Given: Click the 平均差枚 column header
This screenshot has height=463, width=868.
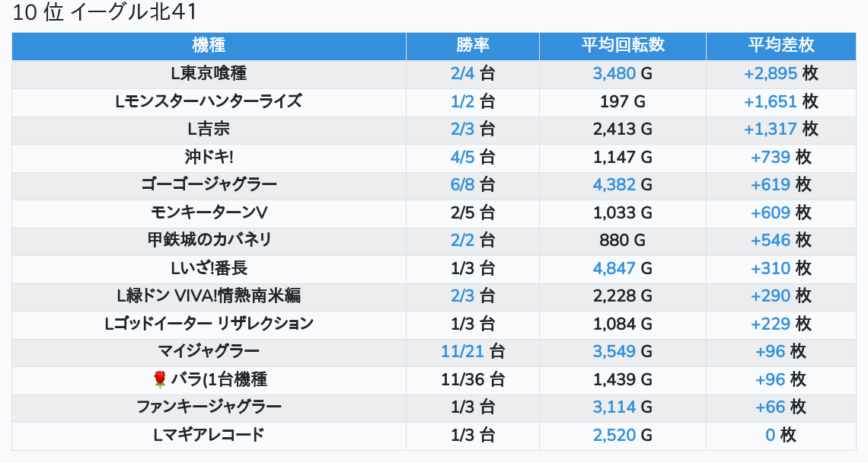Looking at the screenshot, I should click(781, 46).
